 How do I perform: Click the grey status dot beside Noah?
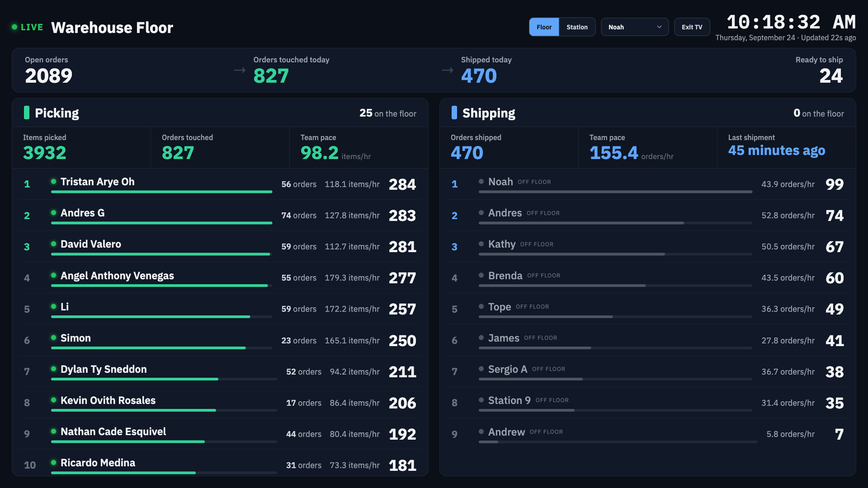[481, 181]
